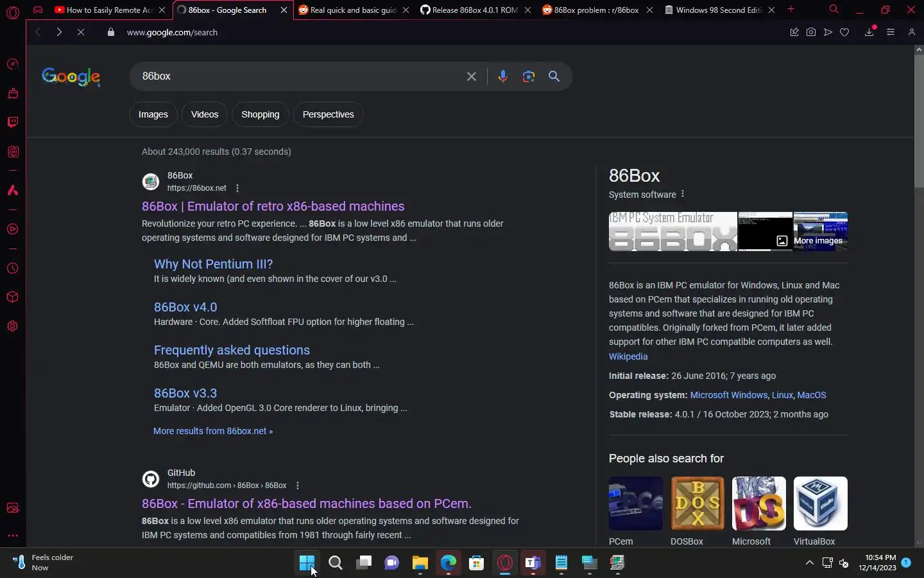
Task: Filter results by Perspectives
Action: [x=328, y=114]
